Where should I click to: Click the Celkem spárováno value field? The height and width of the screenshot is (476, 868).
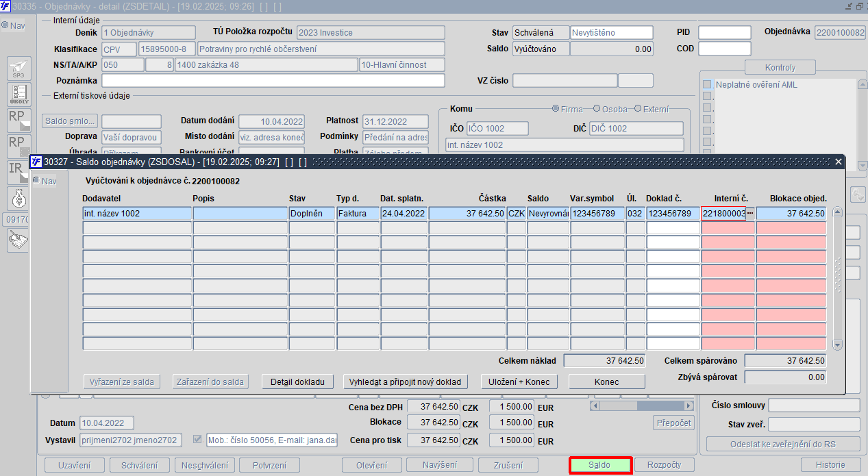tap(785, 360)
